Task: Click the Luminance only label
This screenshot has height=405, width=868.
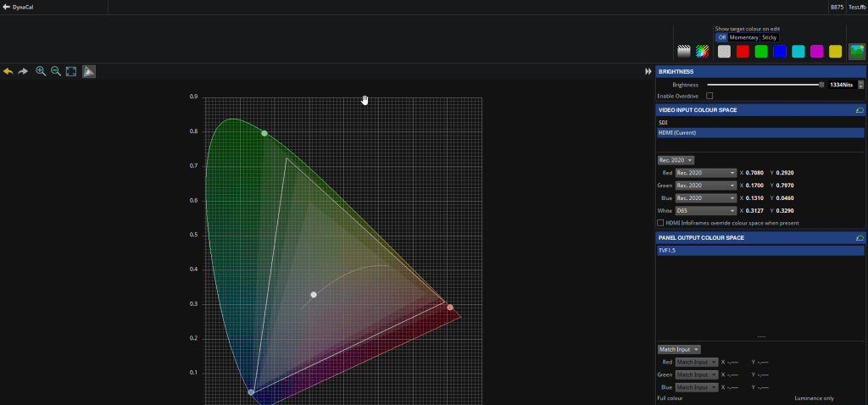Action: [815, 398]
